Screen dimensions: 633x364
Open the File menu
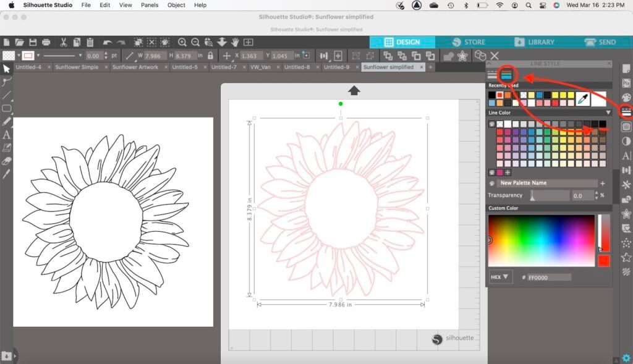[x=86, y=5]
